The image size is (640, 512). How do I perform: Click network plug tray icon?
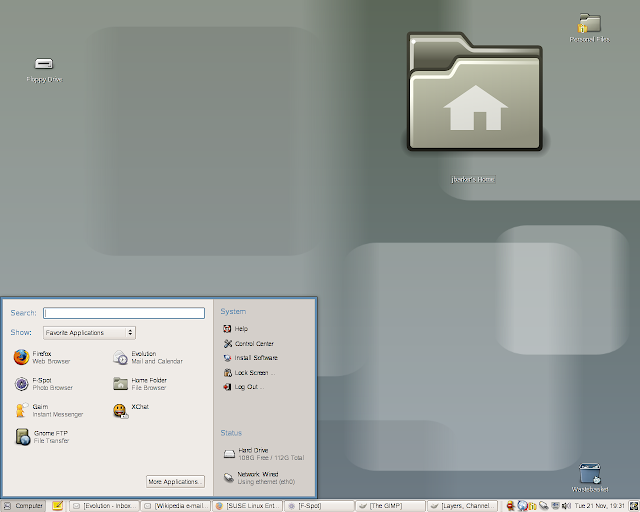(543, 506)
